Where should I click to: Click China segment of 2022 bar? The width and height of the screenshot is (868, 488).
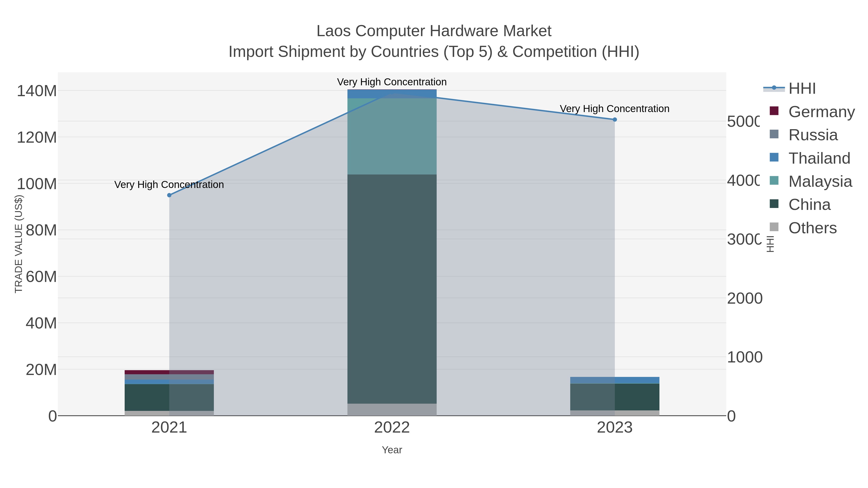tap(392, 289)
